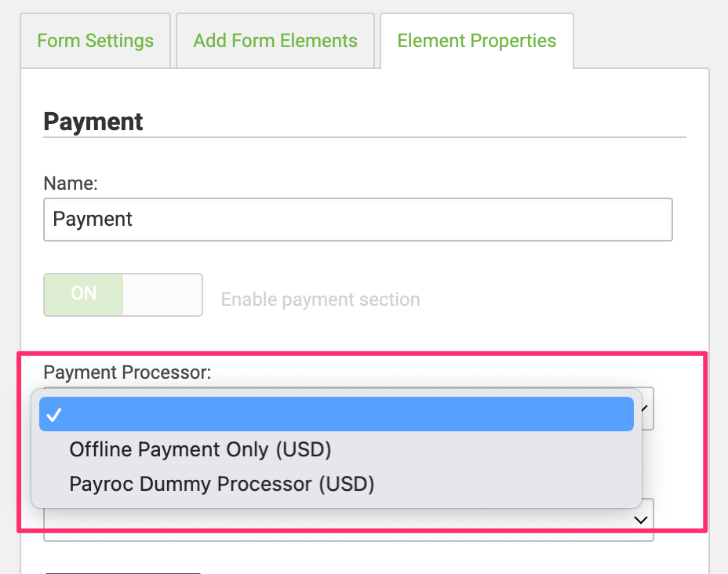Click the 'Name:' field label
728x574 pixels.
[x=71, y=183]
